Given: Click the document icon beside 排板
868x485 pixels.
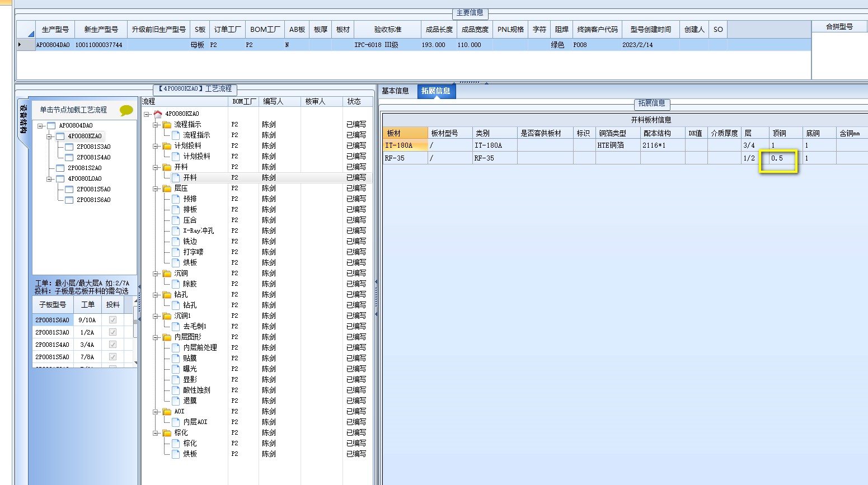Looking at the screenshot, I should pos(176,209).
